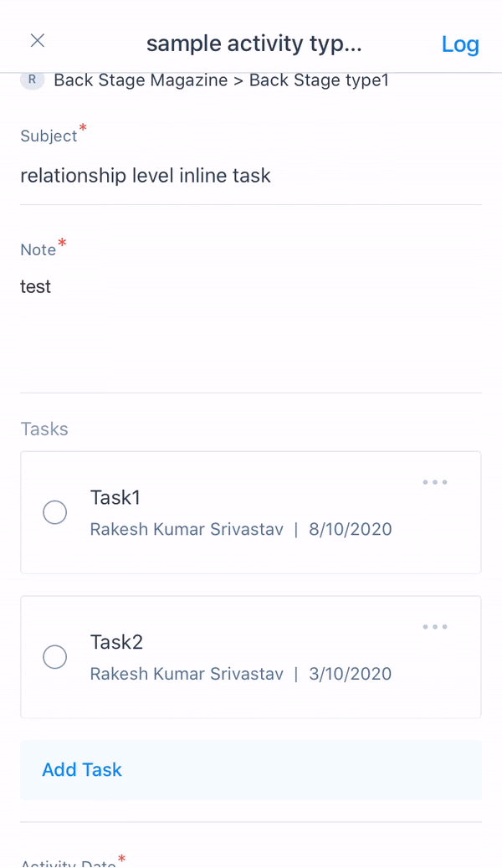This screenshot has width=502, height=868.
Task: Select the 3/10/2020 due date on Task2
Action: (x=350, y=674)
